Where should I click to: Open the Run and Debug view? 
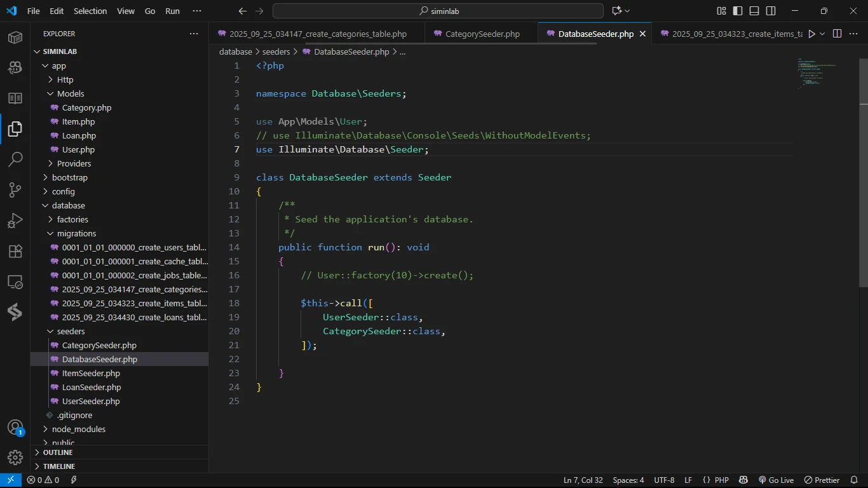tap(15, 220)
